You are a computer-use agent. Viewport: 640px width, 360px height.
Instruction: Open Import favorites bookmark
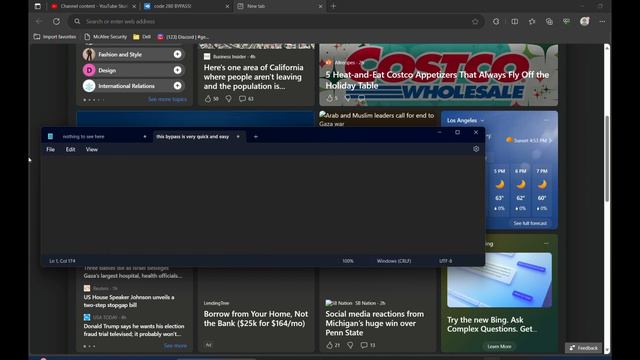[55, 37]
